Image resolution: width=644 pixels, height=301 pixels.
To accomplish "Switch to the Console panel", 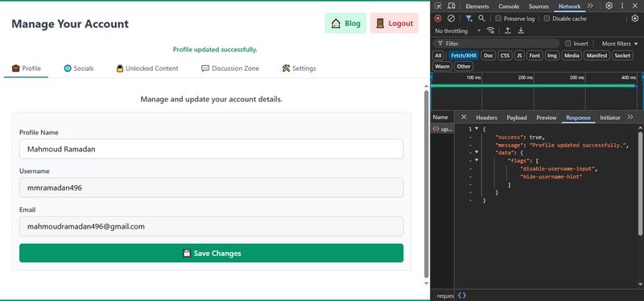I will tap(509, 6).
